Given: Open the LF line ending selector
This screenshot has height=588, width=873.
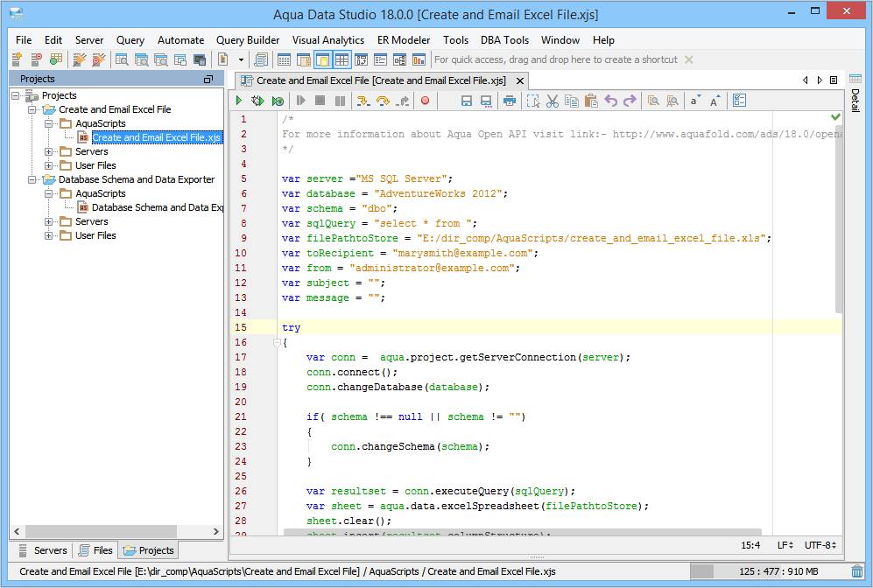Looking at the screenshot, I should pyautogui.click(x=785, y=545).
